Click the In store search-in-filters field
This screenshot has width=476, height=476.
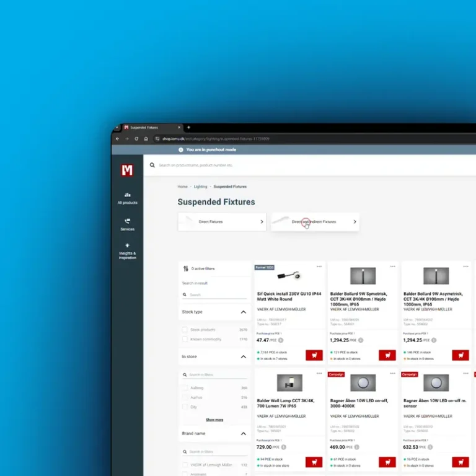[214, 375]
